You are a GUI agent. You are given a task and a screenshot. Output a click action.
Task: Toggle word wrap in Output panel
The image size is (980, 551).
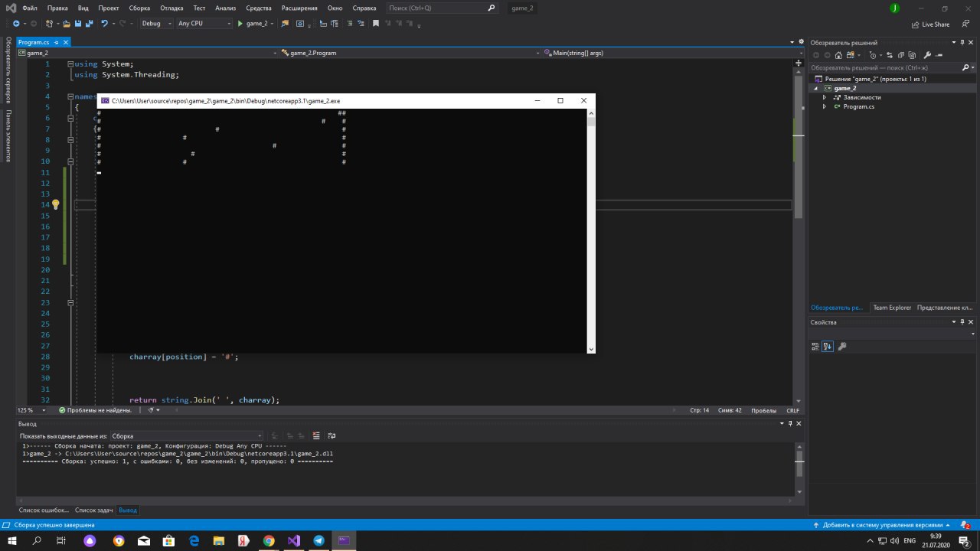332,435
